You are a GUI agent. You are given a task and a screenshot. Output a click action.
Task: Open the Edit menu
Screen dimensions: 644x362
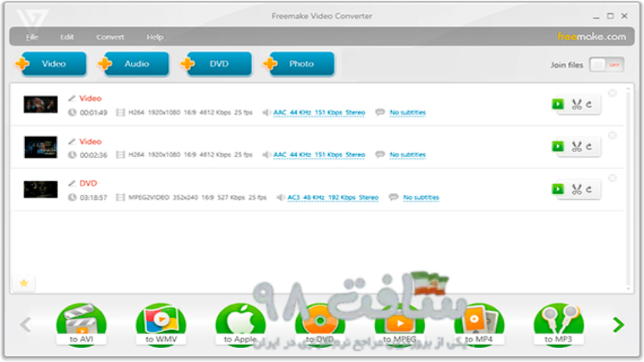pos(67,37)
